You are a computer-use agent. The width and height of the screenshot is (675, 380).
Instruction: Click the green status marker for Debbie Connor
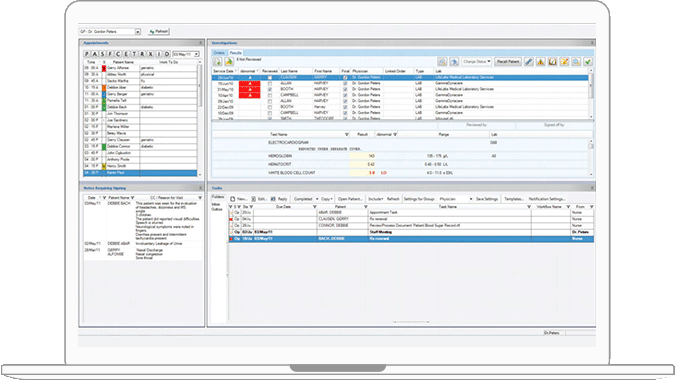104,146
